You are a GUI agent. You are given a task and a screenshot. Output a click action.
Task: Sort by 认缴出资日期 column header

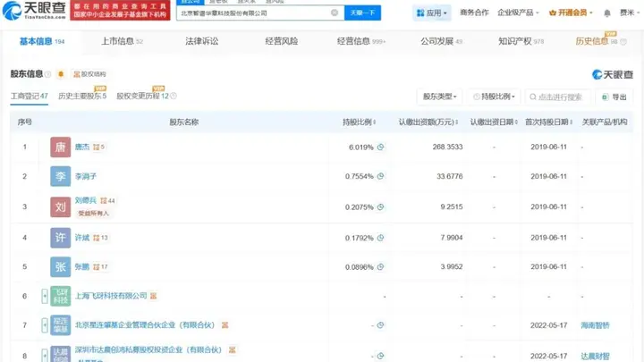tap(494, 122)
